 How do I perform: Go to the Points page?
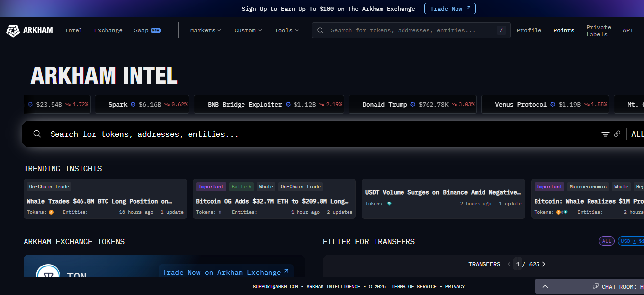point(563,30)
